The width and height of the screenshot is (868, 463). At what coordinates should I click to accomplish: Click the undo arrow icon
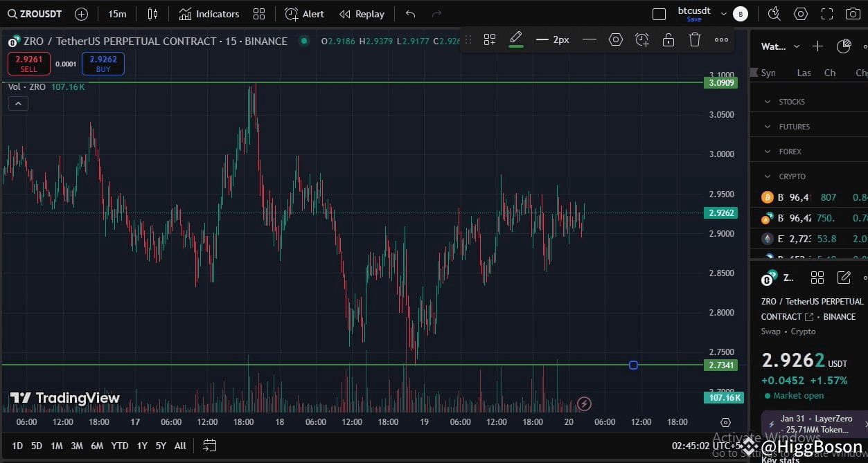409,14
